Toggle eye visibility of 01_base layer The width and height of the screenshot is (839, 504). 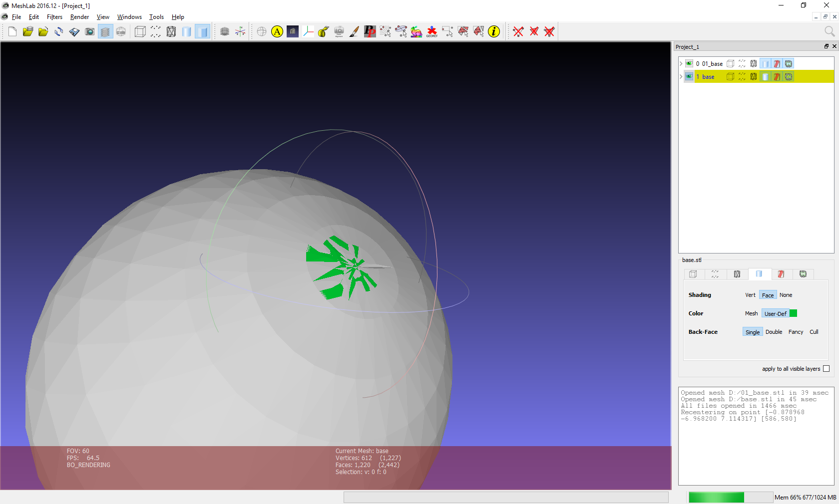[x=689, y=63]
